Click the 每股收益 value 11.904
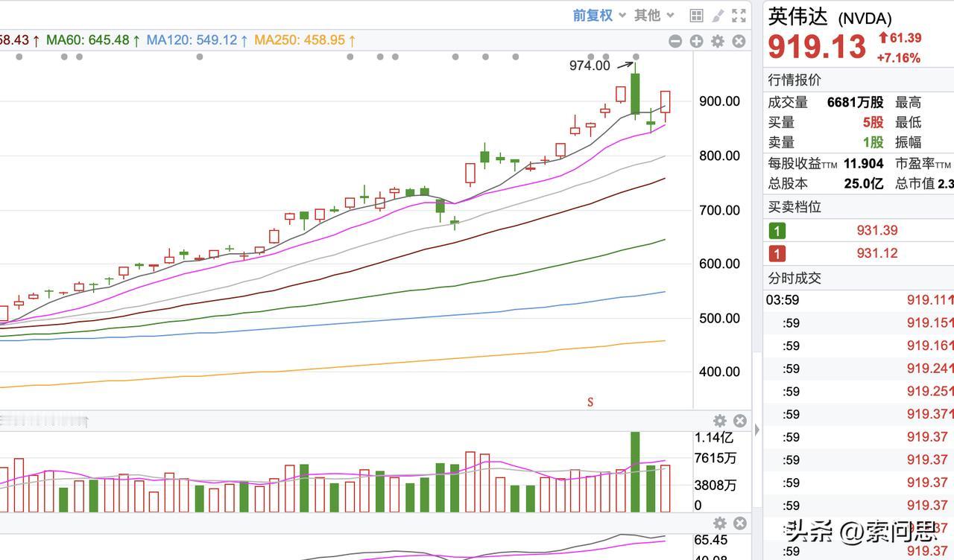 [x=864, y=164]
